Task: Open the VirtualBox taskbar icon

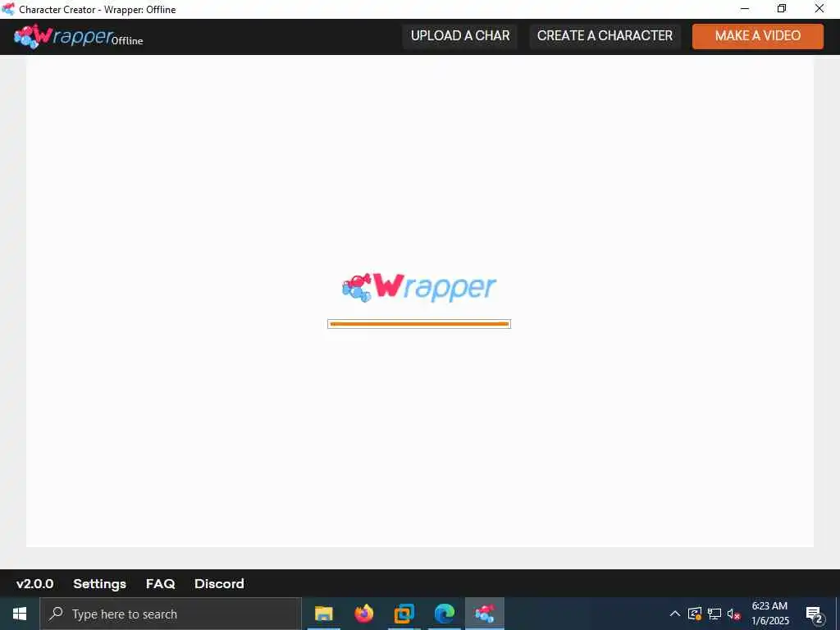Action: coord(404,614)
